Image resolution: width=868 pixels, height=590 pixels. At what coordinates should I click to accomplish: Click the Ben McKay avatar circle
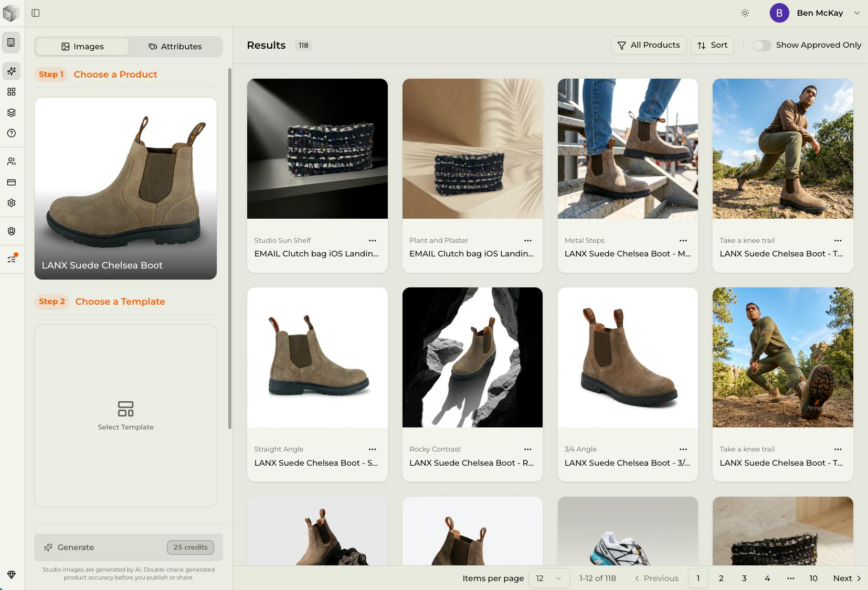coord(779,13)
